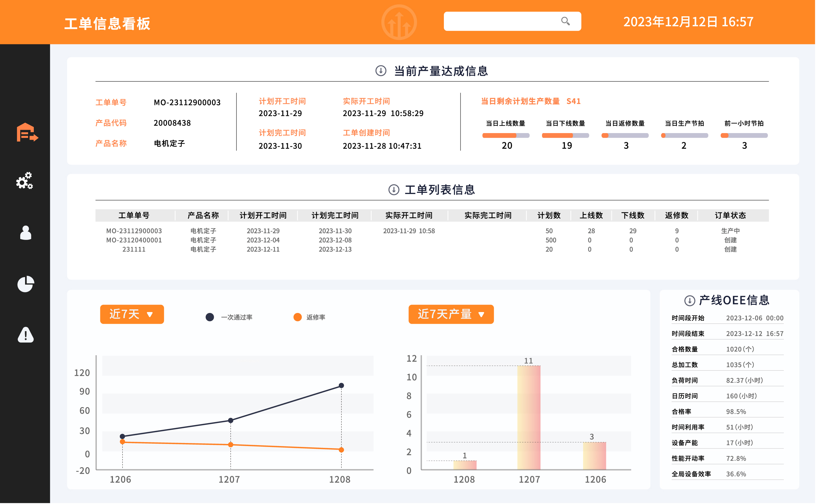Image resolution: width=818 pixels, height=504 pixels.
Task: Click the work order sidebar icon
Action: [x=27, y=132]
